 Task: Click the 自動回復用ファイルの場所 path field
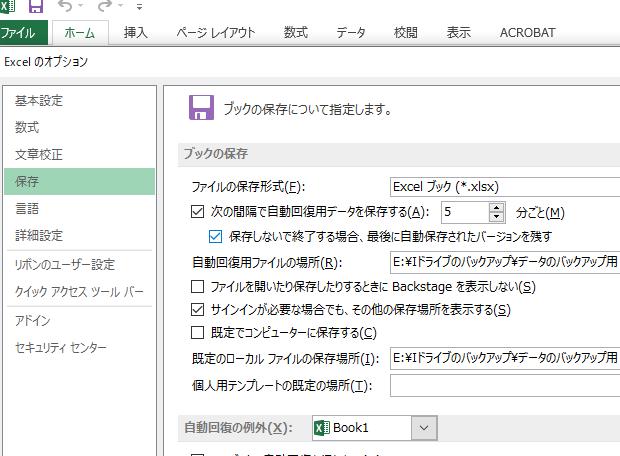coord(504,263)
